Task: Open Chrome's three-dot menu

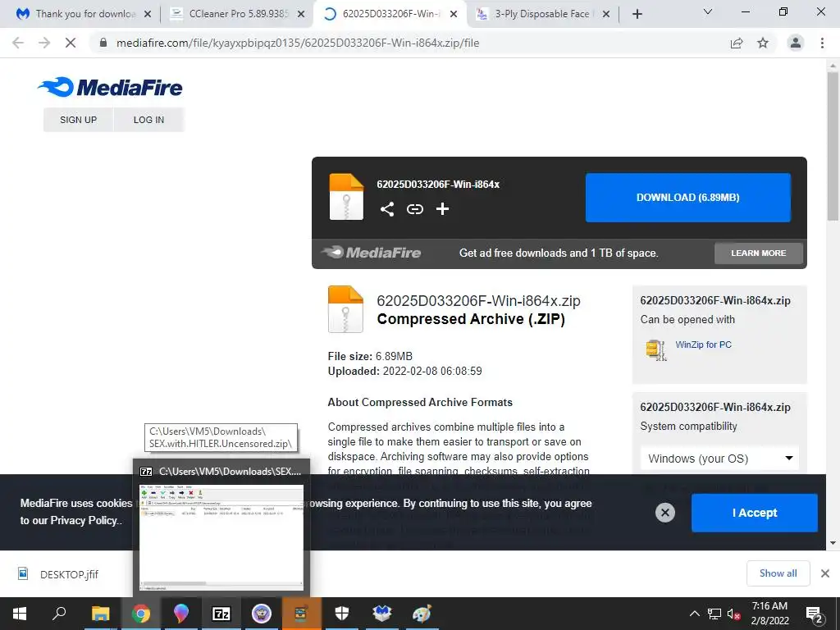Action: (822, 43)
